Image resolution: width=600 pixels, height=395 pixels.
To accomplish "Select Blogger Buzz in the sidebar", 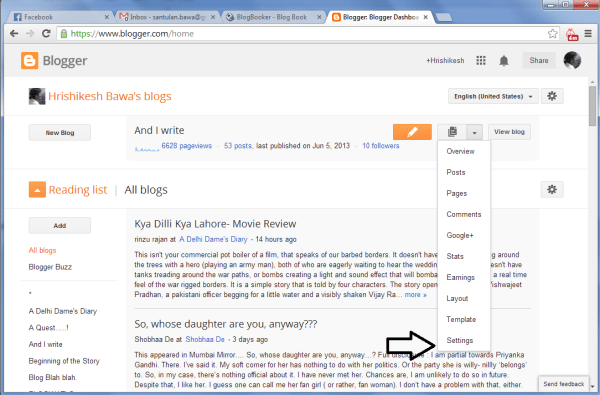I will 50,267.
